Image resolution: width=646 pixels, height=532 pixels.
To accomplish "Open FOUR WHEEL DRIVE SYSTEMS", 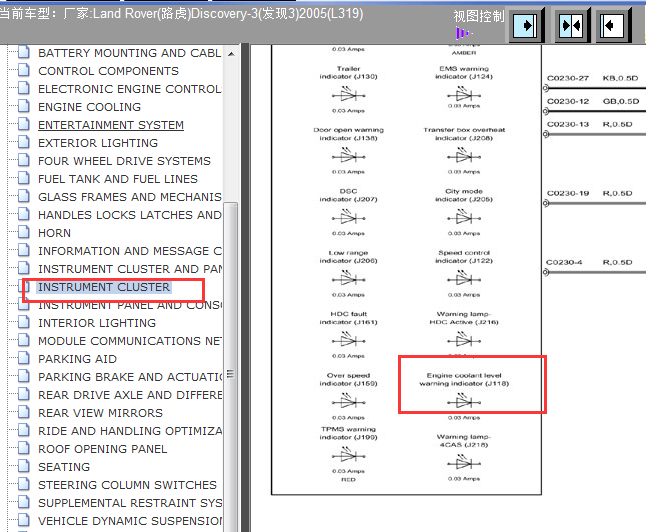I will pos(124,161).
